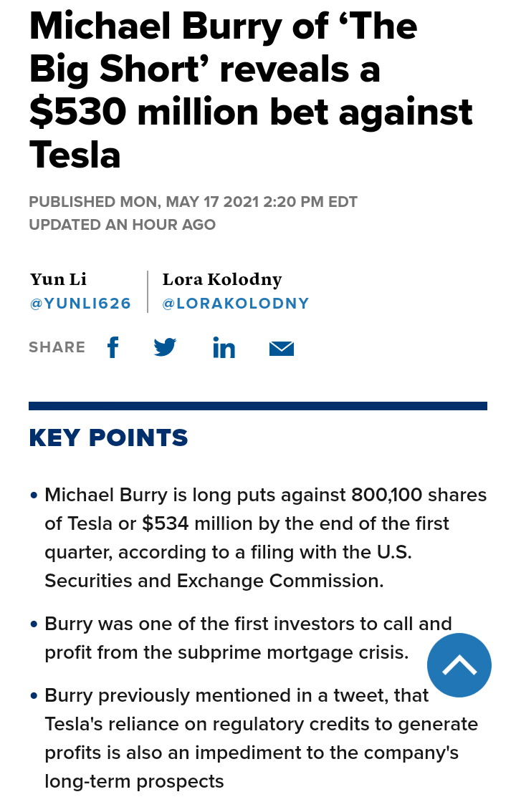Click the dark blue divider bar
Image resolution: width=516 pixels, height=812 pixels.
click(x=258, y=406)
